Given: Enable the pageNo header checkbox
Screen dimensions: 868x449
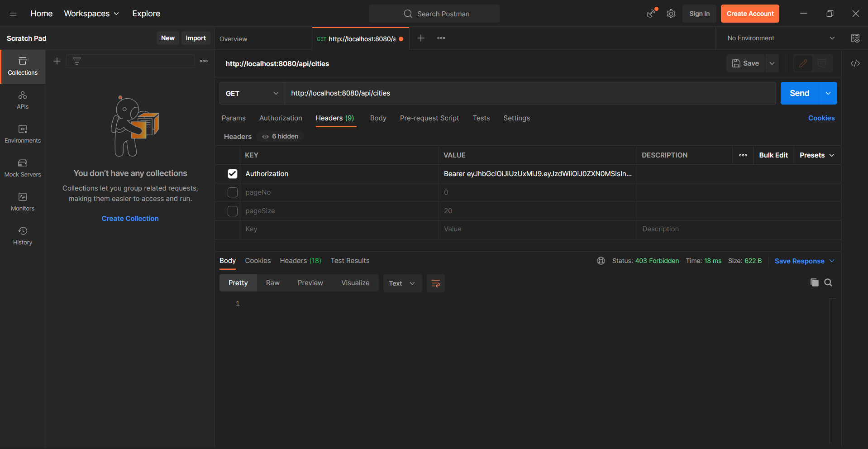Looking at the screenshot, I should (233, 192).
